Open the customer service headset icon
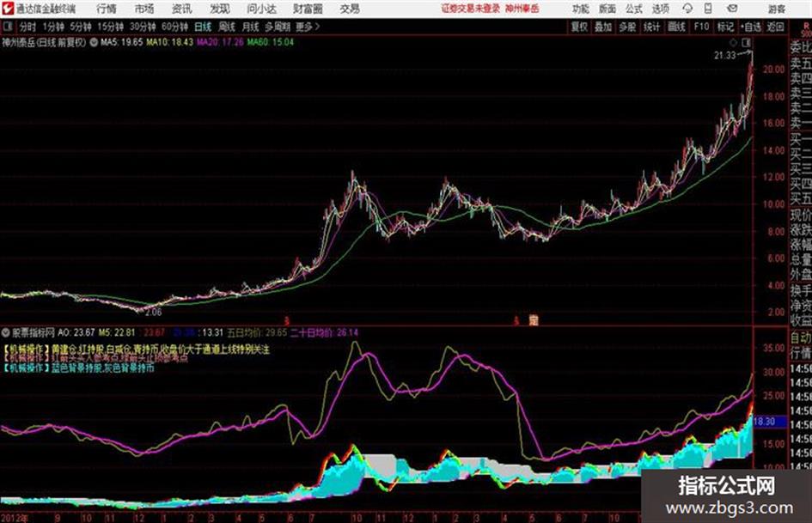Viewport: 812px width, 523px height. (687, 9)
